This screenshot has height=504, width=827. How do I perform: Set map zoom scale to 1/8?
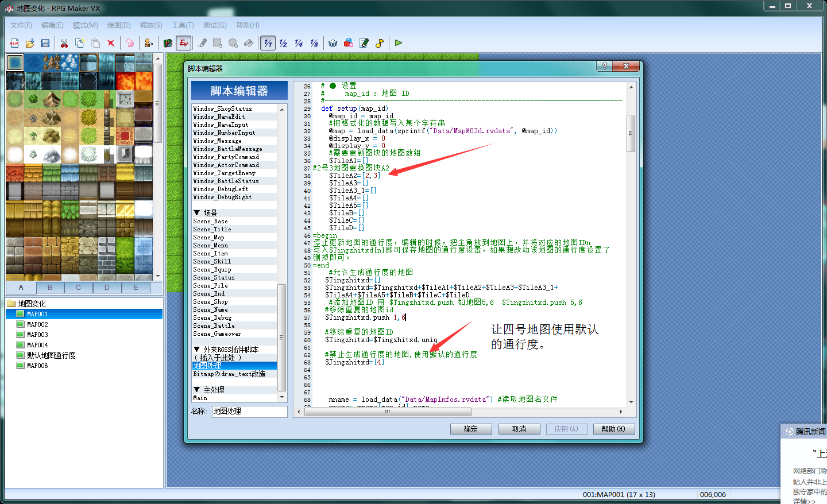pos(314,43)
